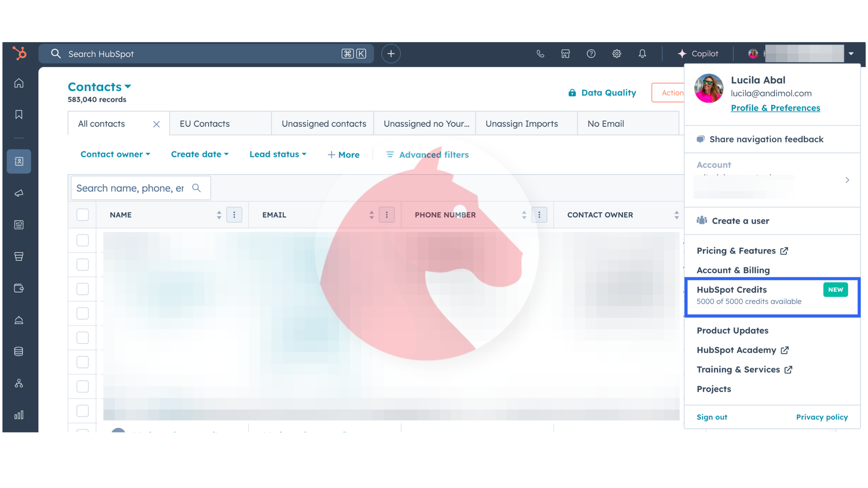Sort by the PHONE NUMBER column arrows
This screenshot has height=488, width=868.
(524, 215)
